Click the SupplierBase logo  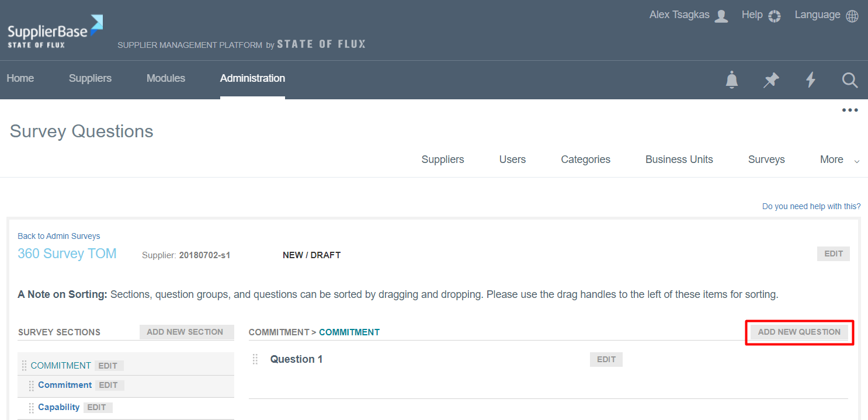tap(55, 32)
